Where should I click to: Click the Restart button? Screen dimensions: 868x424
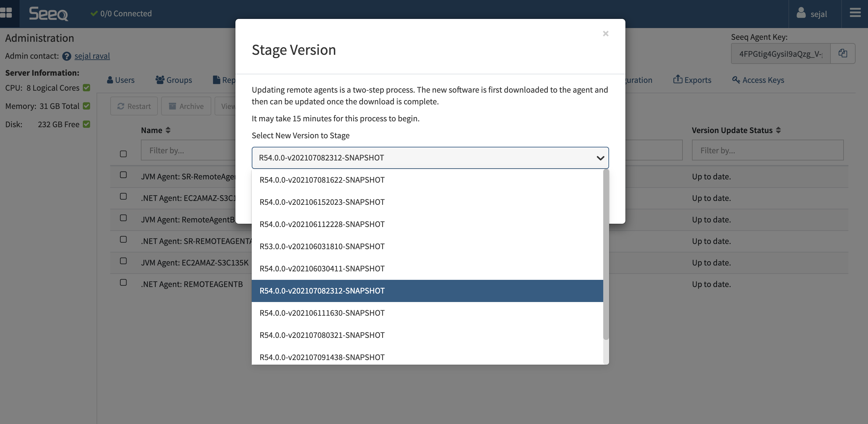134,106
